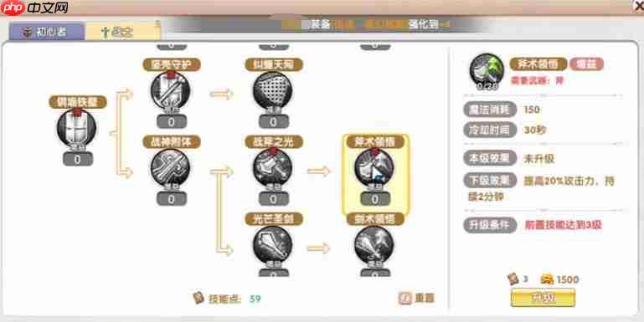Select the highlighted 斧术领悟 skill icon
Screen dimensions: 644x322
(374, 168)
